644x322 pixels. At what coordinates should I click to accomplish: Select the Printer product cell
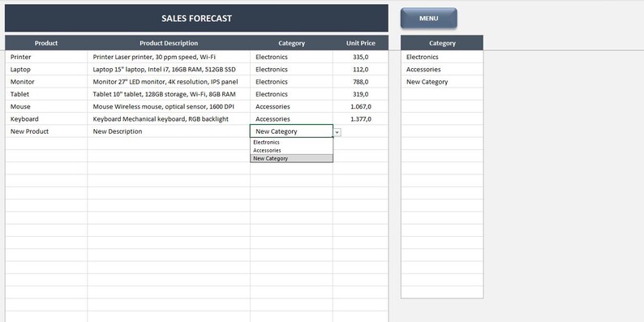click(46, 57)
